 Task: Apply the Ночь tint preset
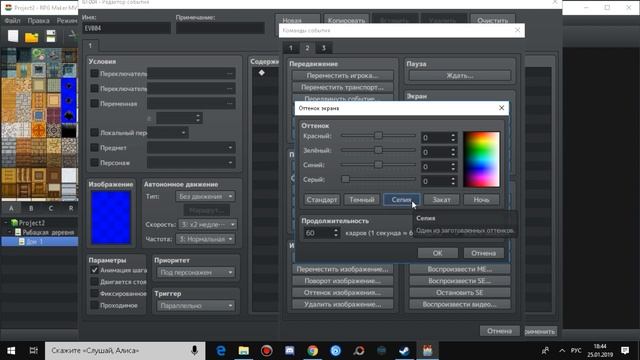[x=481, y=200]
